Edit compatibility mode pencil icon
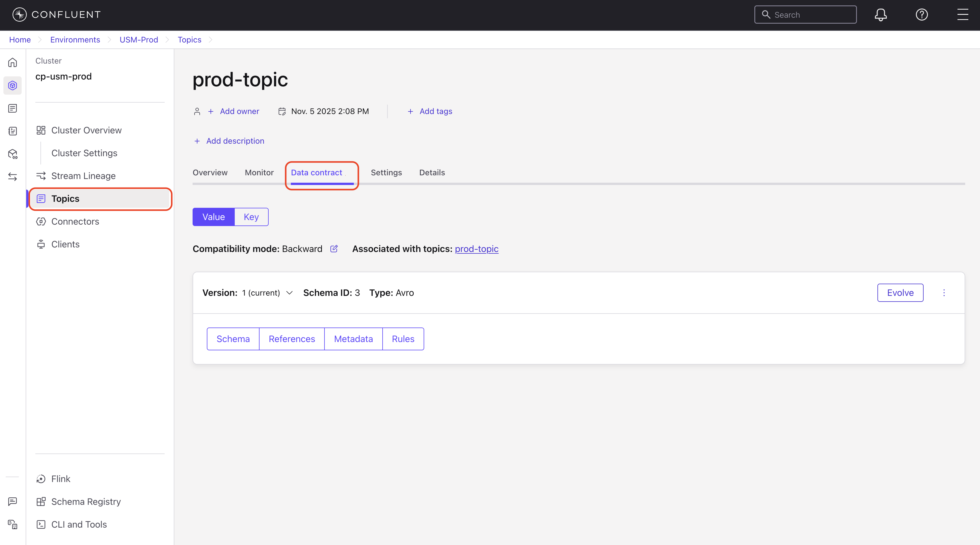 pyautogui.click(x=334, y=249)
